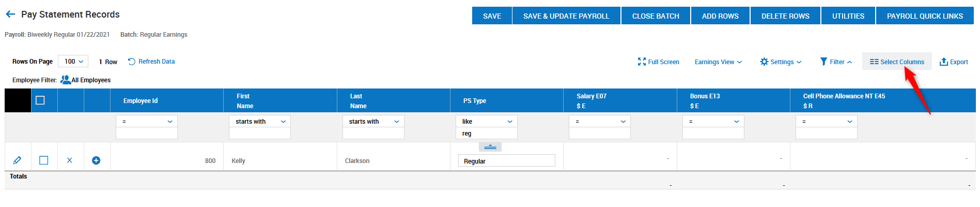This screenshot has width=980, height=207.
Task: Click the Refresh Data link
Action: pyautogui.click(x=157, y=62)
